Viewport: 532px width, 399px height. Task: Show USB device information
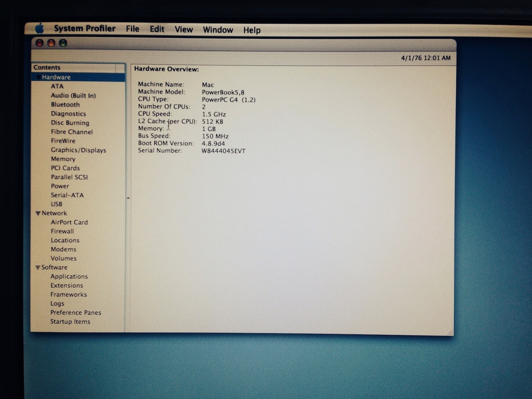(x=57, y=204)
